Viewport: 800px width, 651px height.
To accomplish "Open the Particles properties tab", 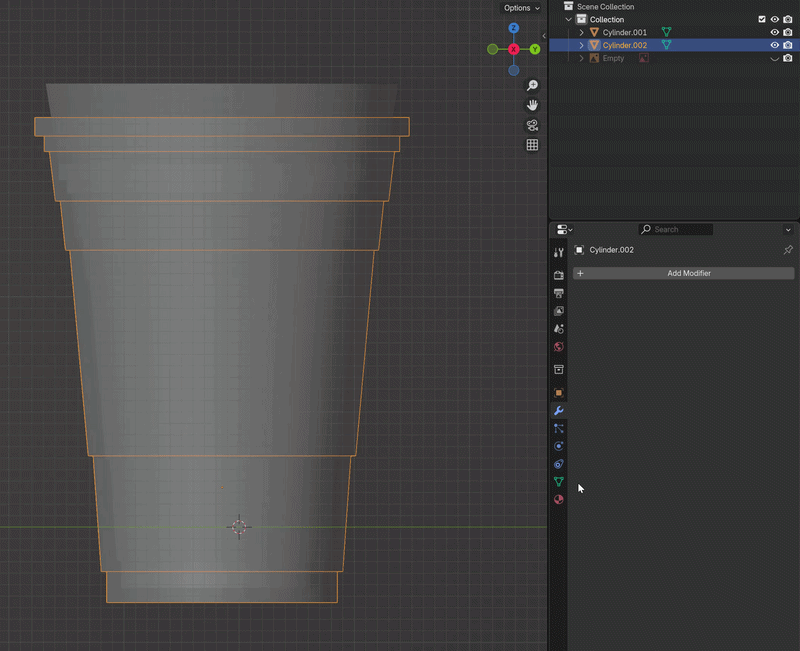I will tap(559, 429).
